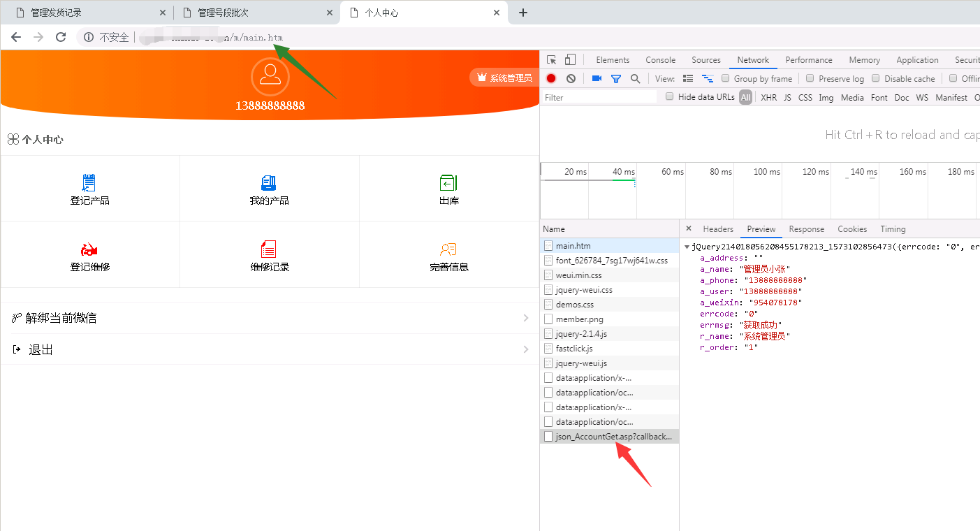980x531 pixels.
Task: Enable Group by frame checkbox
Action: [726, 78]
